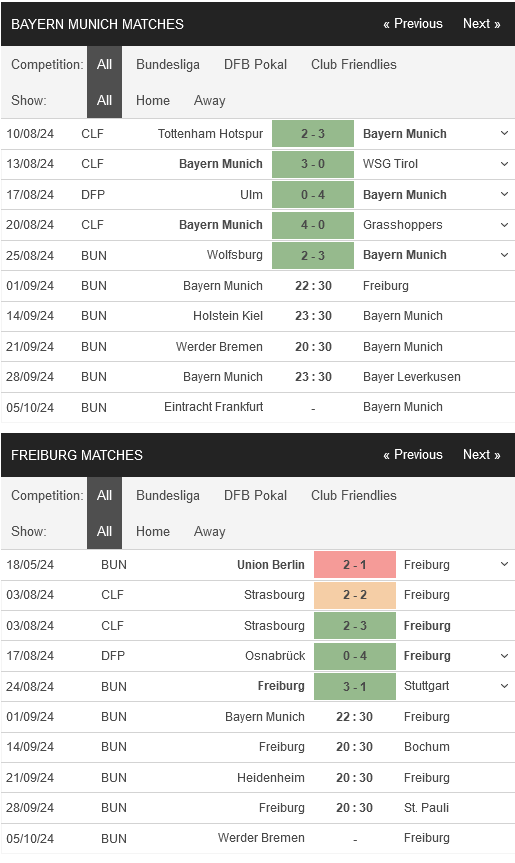Expand the Ulm vs Bayern Munich chevron
Viewport: 515px width, 863px height.
(504, 194)
